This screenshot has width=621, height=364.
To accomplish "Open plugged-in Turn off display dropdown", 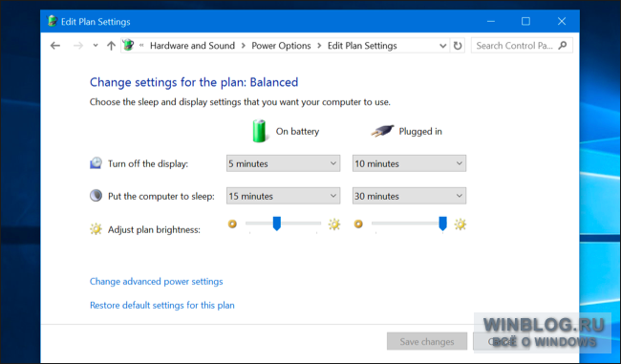I will point(409,163).
